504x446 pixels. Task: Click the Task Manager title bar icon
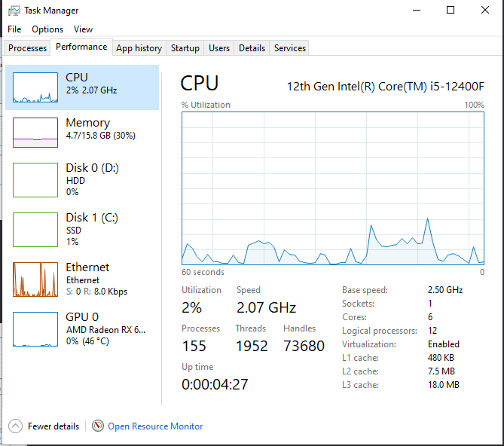click(14, 11)
